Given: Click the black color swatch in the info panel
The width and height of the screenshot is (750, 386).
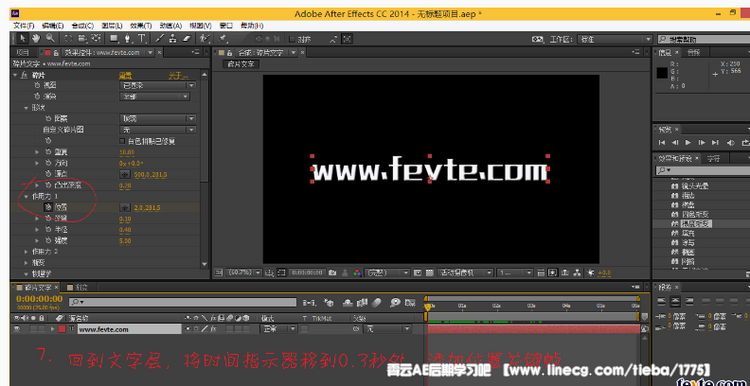Looking at the screenshot, I should tap(662, 73).
